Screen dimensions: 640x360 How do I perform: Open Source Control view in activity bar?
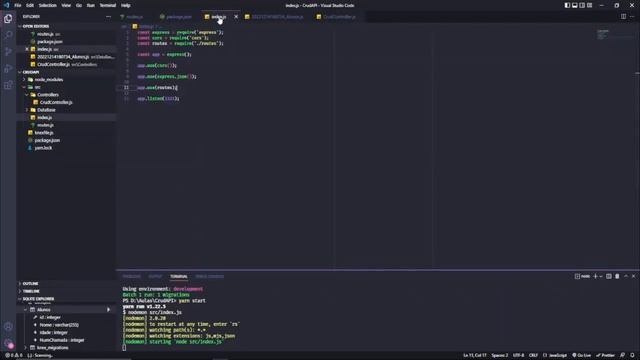[x=8, y=52]
